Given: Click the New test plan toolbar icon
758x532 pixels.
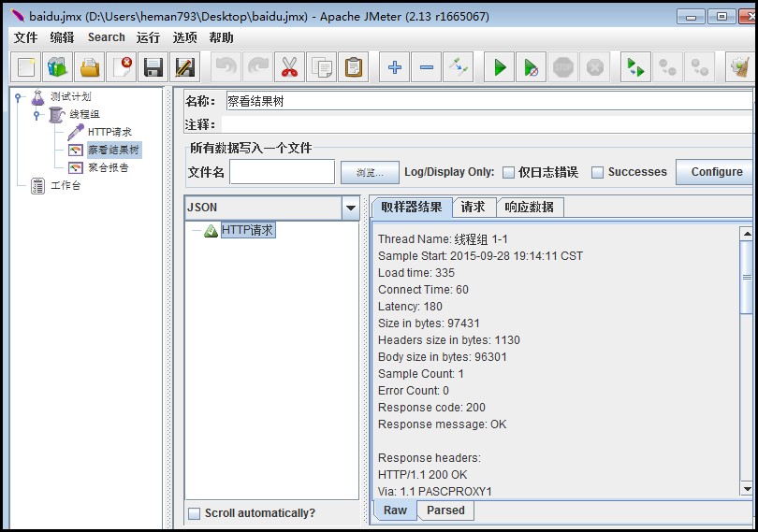Looking at the screenshot, I should pos(27,67).
